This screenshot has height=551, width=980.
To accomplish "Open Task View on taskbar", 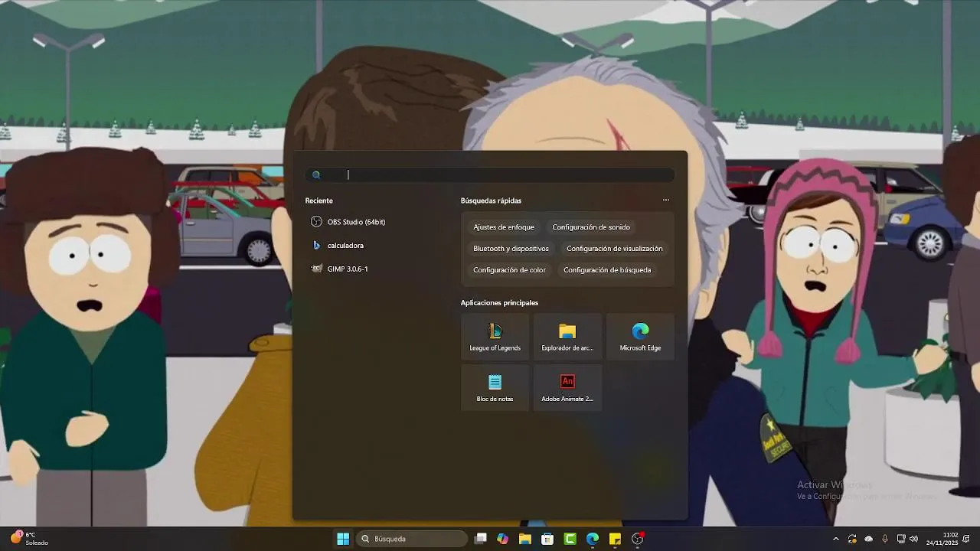I will tap(481, 539).
